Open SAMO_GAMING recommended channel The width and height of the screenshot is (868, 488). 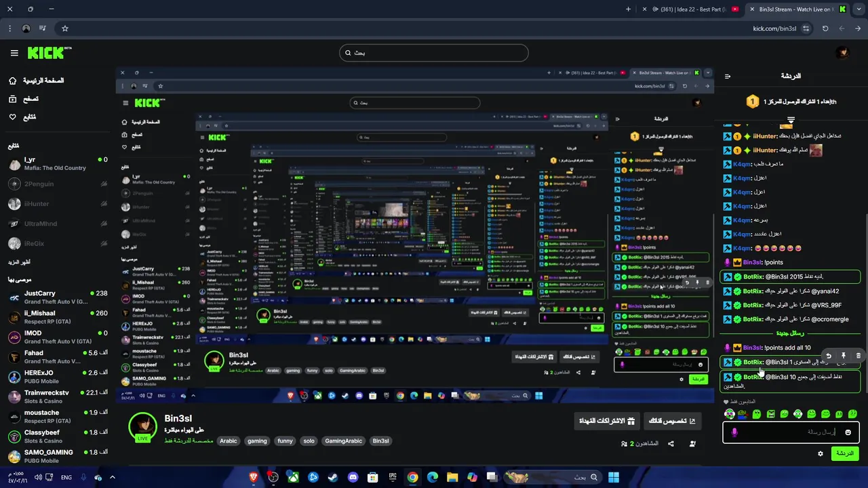[x=58, y=455]
